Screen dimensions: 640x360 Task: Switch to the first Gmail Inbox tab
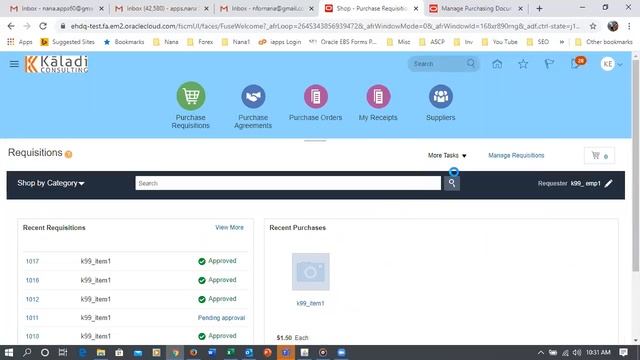(57, 8)
